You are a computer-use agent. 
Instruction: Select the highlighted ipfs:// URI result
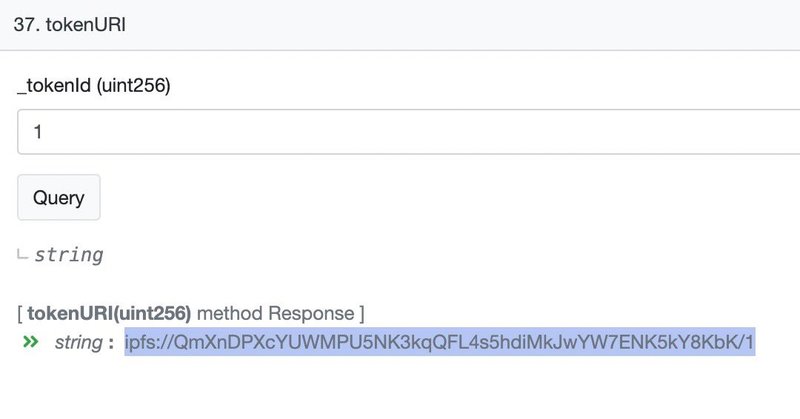click(x=439, y=342)
